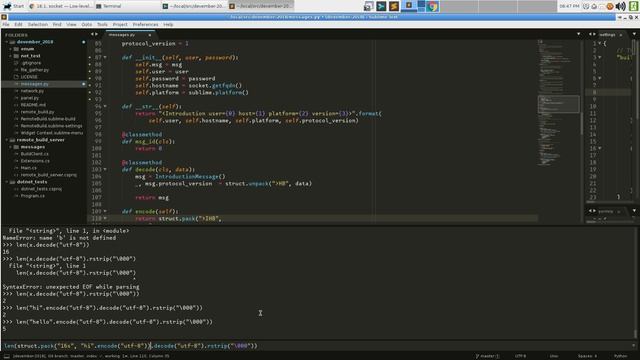The height and width of the screenshot is (360, 640).
Task: Collapse the remote_build_server folder
Action: (x=7, y=140)
